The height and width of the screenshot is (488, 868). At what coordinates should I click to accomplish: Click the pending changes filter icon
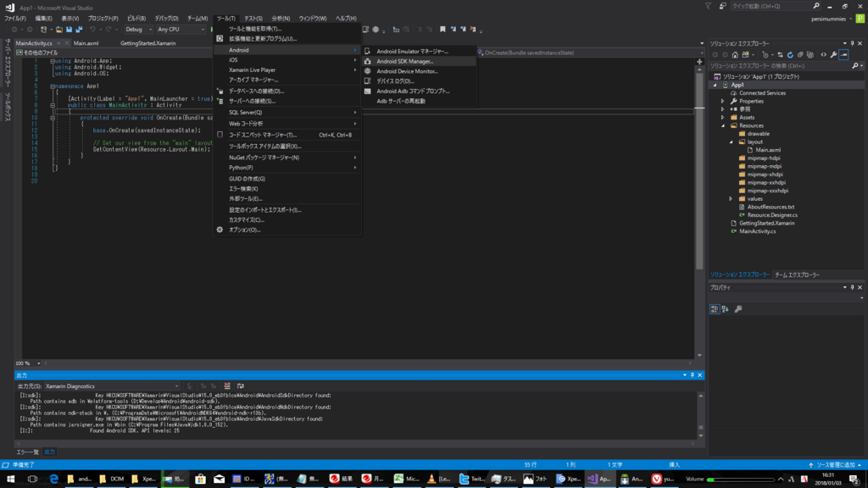765,55
